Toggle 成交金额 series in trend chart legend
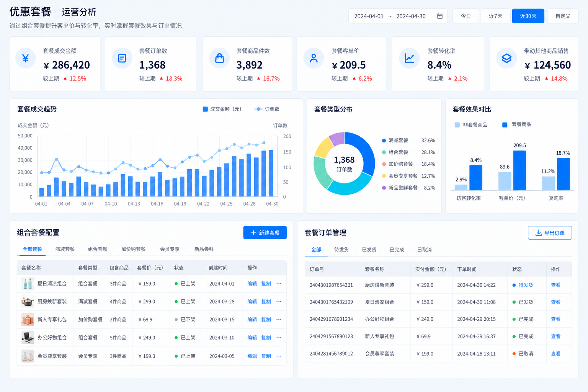Viewport: 588px width, 392px height. tap(222, 109)
